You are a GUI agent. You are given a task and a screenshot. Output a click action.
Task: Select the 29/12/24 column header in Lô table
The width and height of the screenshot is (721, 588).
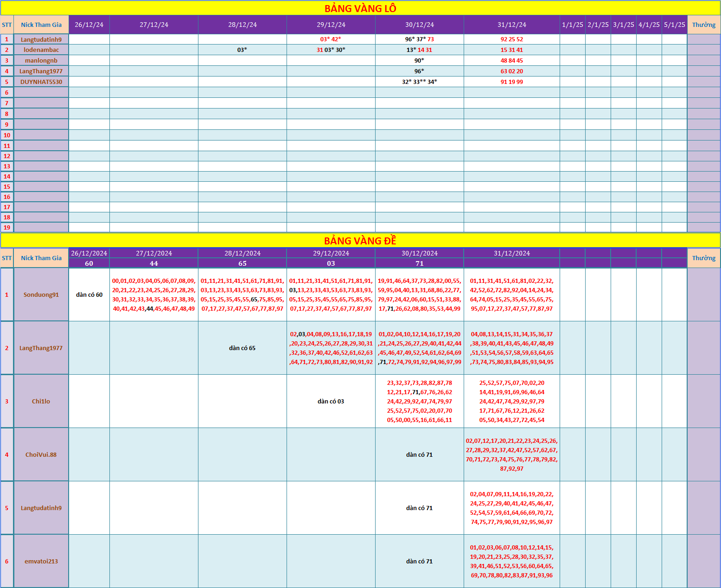pos(331,25)
